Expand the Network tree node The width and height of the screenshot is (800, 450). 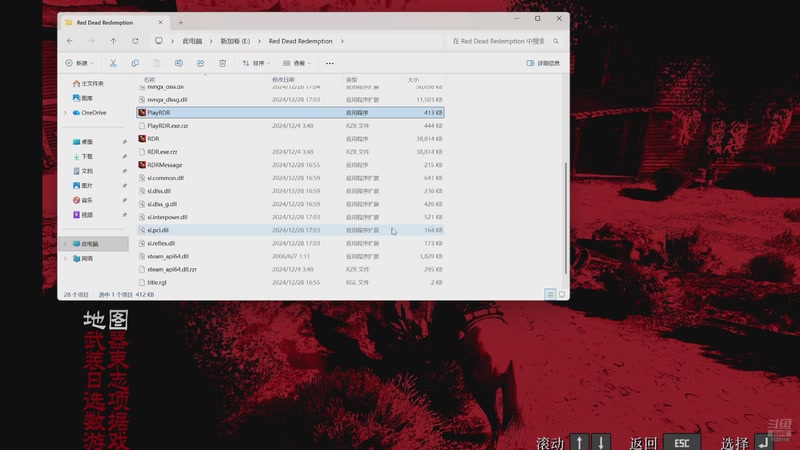[65, 259]
